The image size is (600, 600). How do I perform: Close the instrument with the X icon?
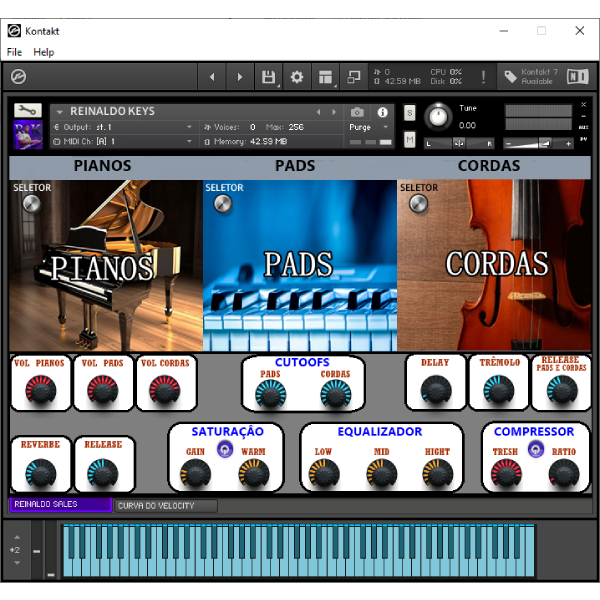584,104
